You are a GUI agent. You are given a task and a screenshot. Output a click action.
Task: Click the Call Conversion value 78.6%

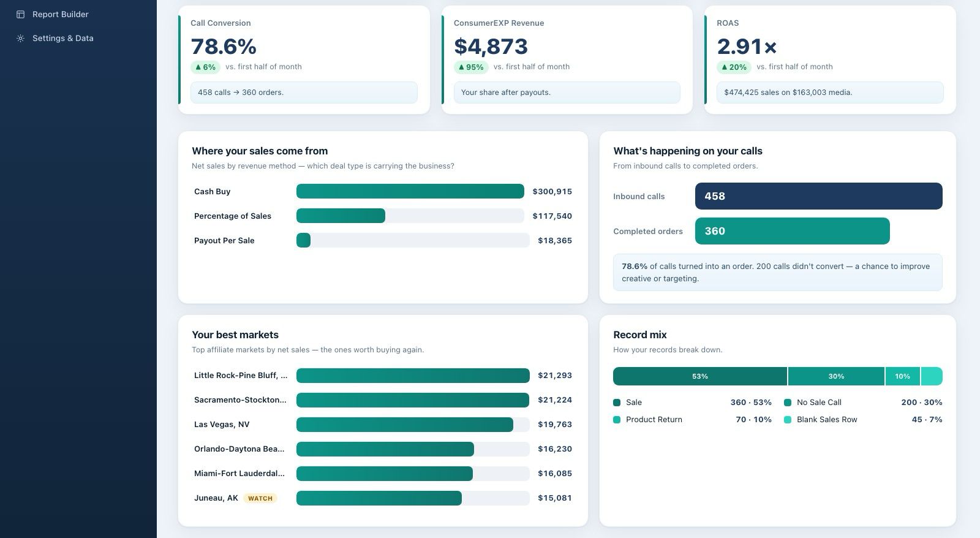tap(224, 46)
